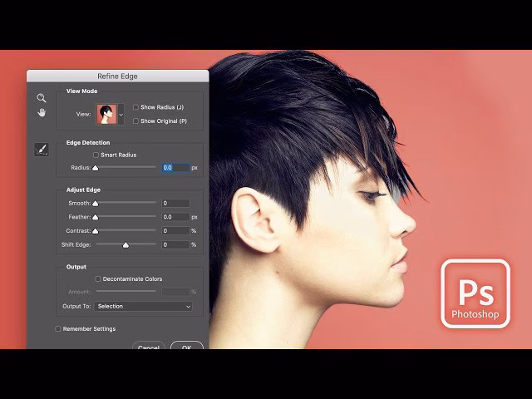The image size is (532, 399).
Task: Click the Cancel button
Action: click(x=149, y=346)
